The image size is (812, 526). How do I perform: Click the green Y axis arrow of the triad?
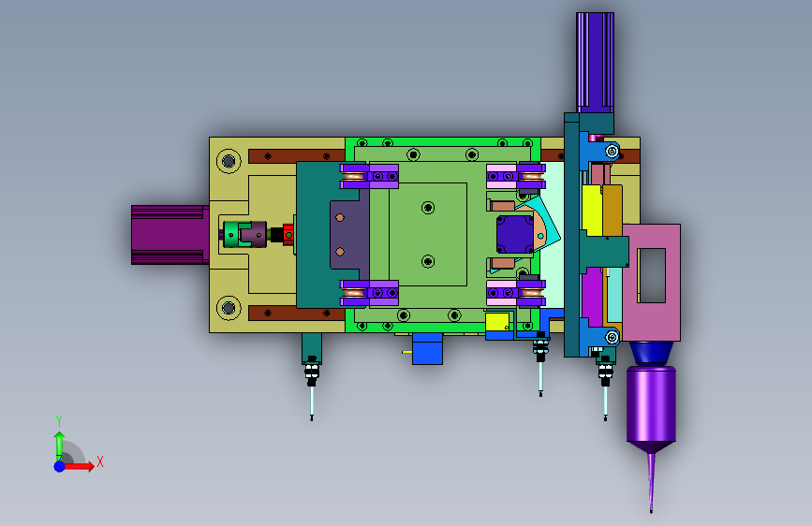tap(59, 446)
